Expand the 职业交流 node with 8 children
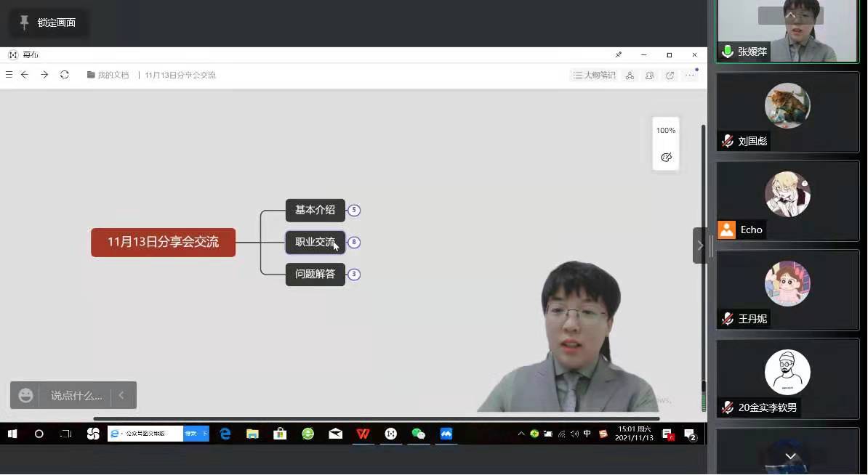 tap(354, 243)
